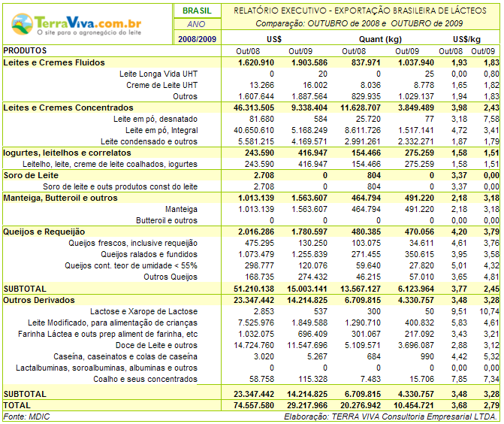The image size is (504, 424).
Task: Select the Leite em pó, desnatado label
Action: 155,119
